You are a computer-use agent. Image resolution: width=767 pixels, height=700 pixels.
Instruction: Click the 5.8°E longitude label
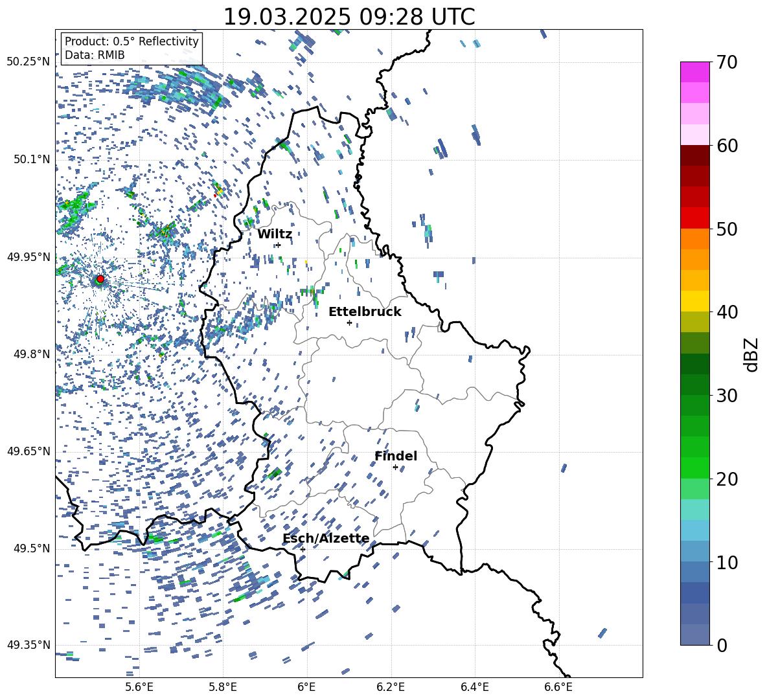(x=223, y=688)
